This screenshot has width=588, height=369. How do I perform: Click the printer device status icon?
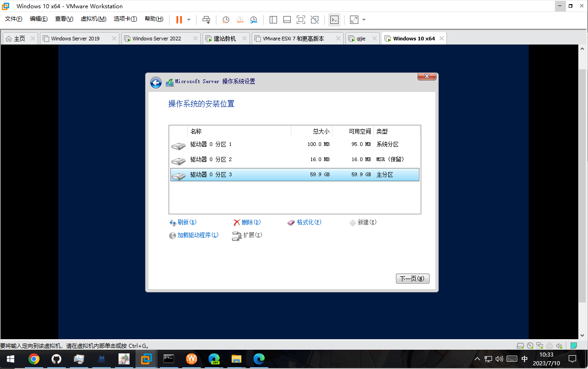pos(549,346)
